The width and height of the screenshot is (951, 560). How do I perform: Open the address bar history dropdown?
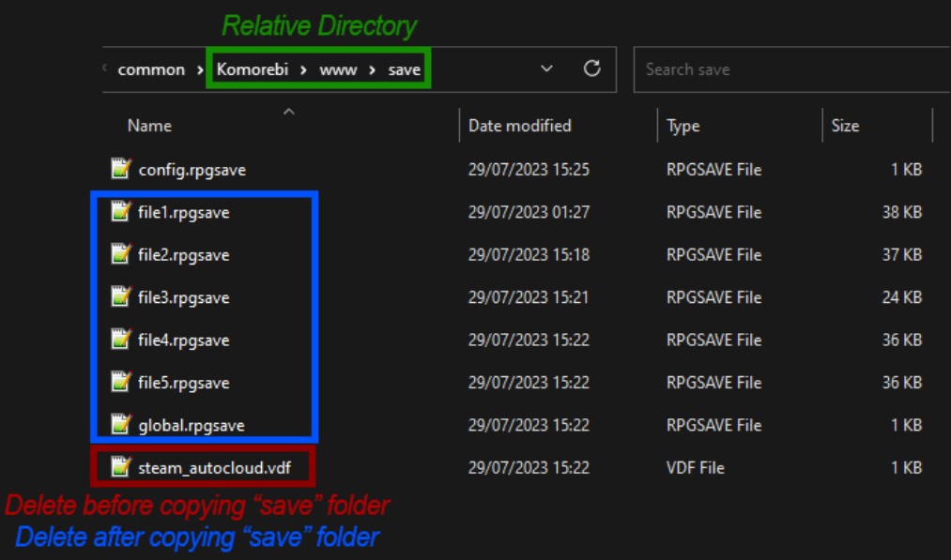[x=547, y=69]
